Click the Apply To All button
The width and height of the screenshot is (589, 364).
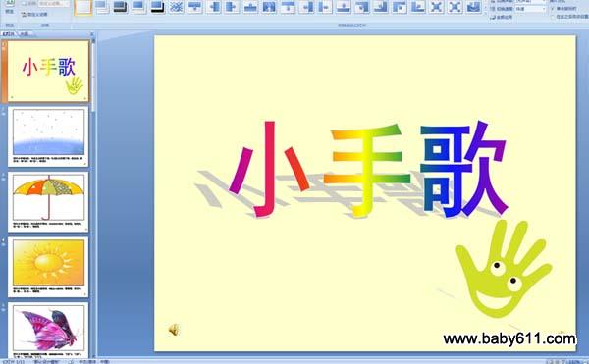[502, 17]
